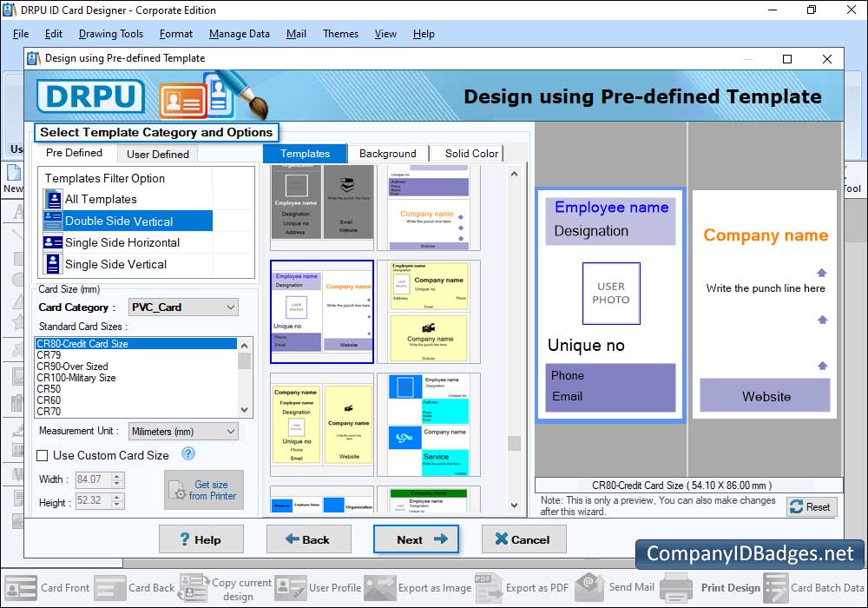Select the yellow horizontal card template thumbnail

tap(429, 312)
